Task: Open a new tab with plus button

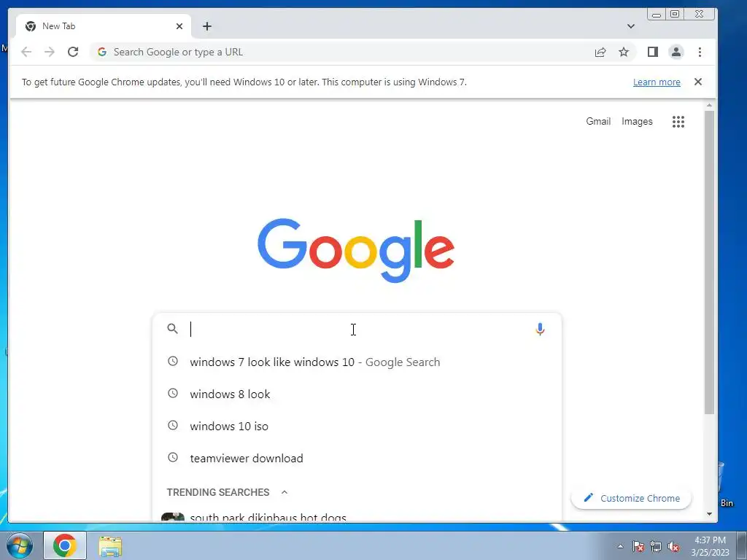Action: (x=206, y=26)
